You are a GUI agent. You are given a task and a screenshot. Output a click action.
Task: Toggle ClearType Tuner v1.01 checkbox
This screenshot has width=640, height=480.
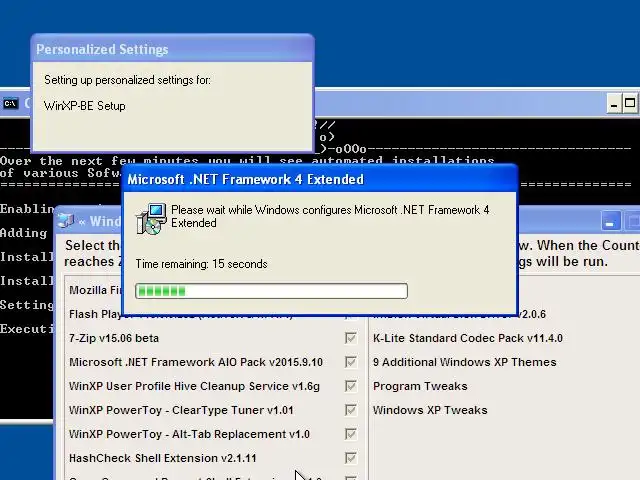pos(351,410)
